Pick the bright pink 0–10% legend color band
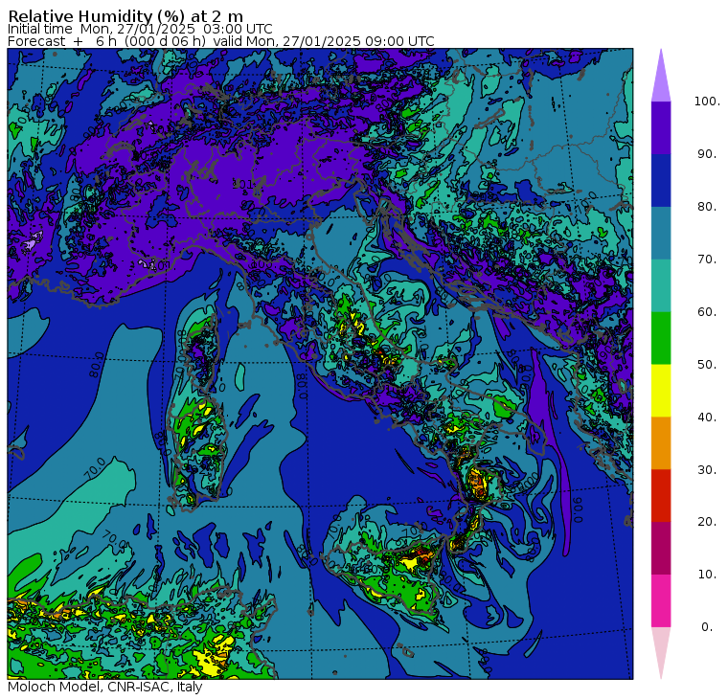 point(661,600)
